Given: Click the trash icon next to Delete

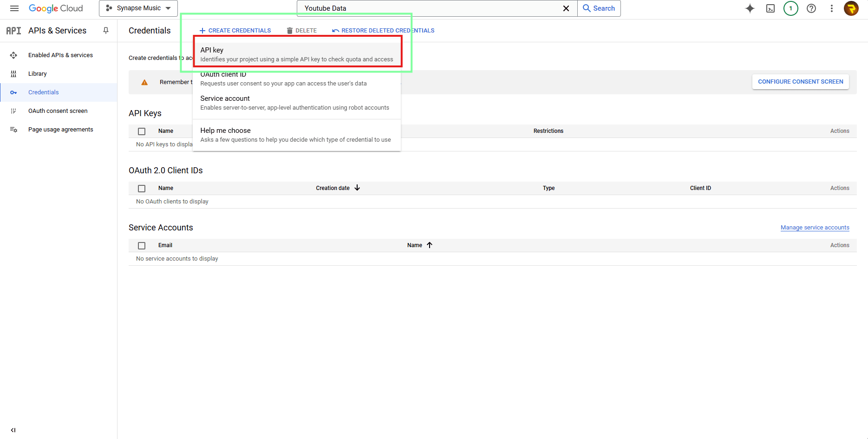Looking at the screenshot, I should click(290, 31).
